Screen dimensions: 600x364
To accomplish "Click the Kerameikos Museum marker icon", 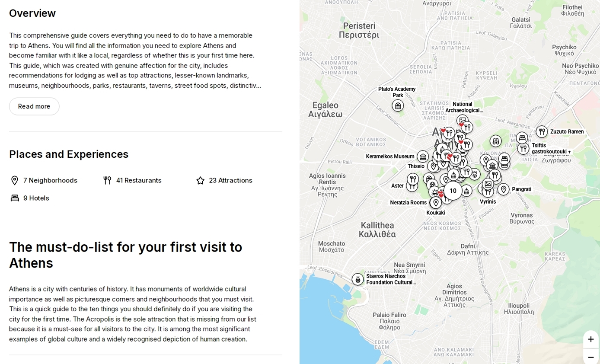I will point(423,156).
